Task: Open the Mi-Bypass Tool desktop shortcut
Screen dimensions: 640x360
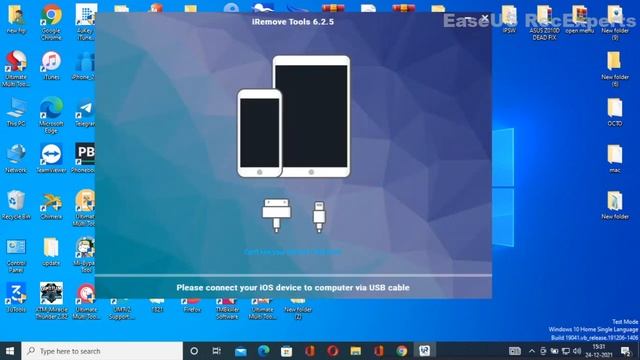Action: (x=85, y=255)
